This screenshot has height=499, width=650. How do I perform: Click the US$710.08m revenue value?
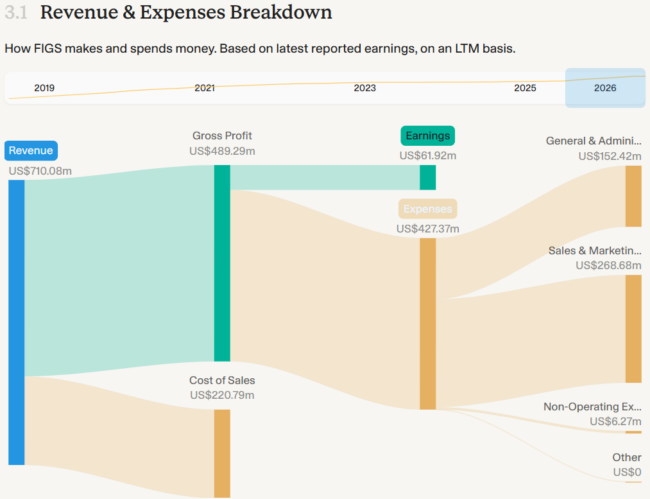tap(40, 171)
